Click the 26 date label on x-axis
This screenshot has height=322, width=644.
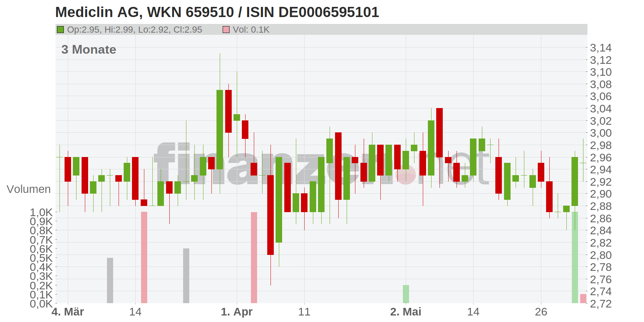click(541, 312)
